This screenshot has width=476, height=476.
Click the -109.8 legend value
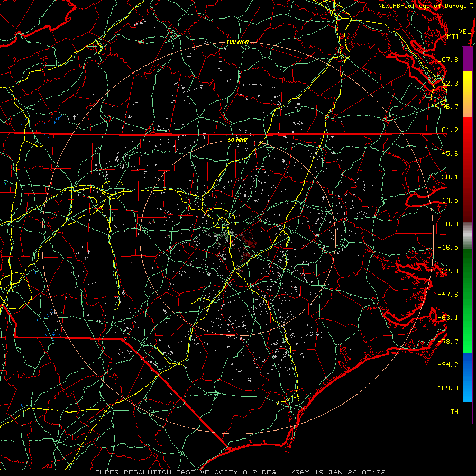(446, 388)
